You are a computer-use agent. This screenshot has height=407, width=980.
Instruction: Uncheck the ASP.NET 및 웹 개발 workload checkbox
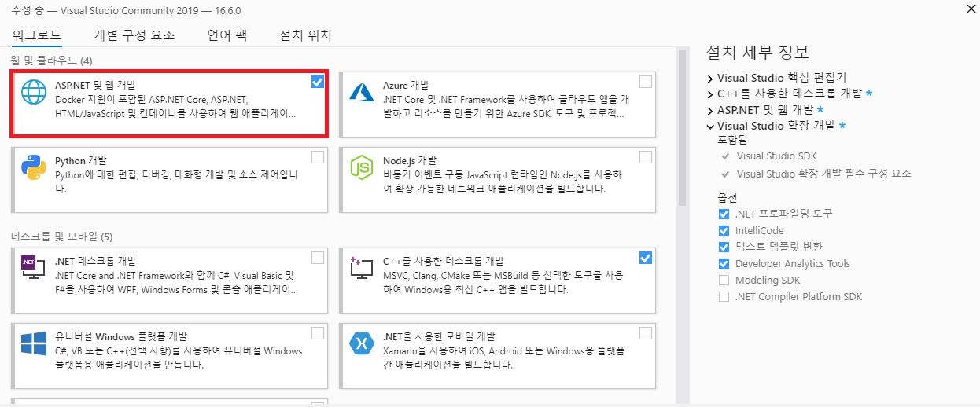click(x=318, y=82)
